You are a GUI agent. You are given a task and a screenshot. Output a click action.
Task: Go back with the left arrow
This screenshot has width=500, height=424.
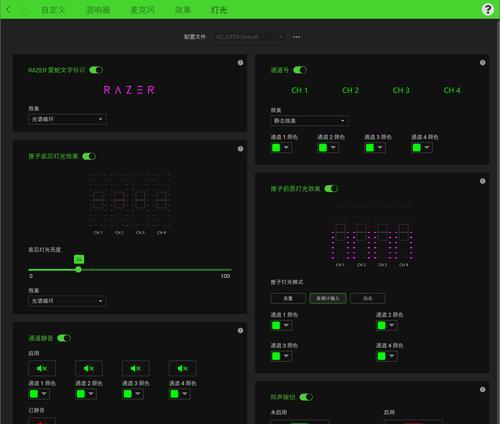coord(9,10)
